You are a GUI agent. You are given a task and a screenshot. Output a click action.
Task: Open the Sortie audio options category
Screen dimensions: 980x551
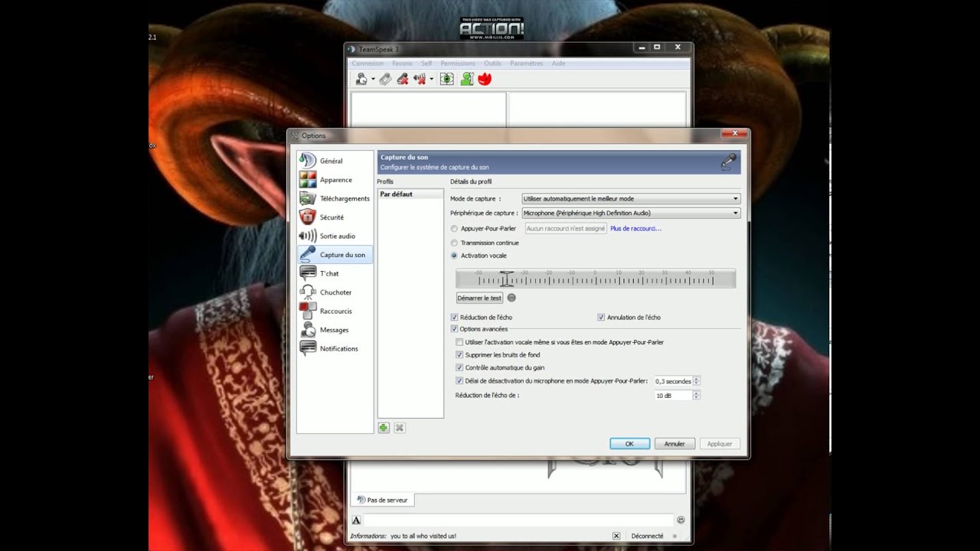(335, 236)
